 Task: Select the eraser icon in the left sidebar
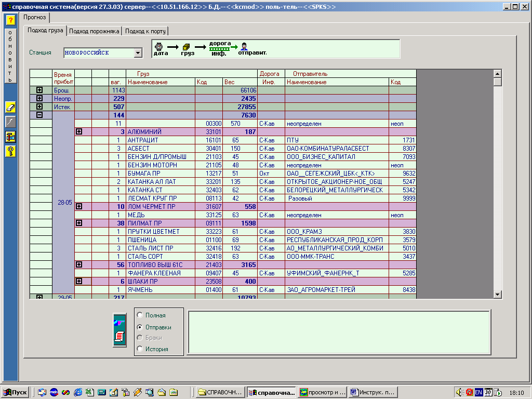click(x=10, y=108)
